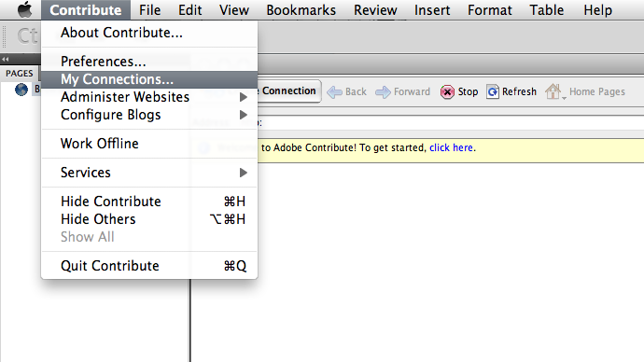Click the Refresh icon

point(493,91)
